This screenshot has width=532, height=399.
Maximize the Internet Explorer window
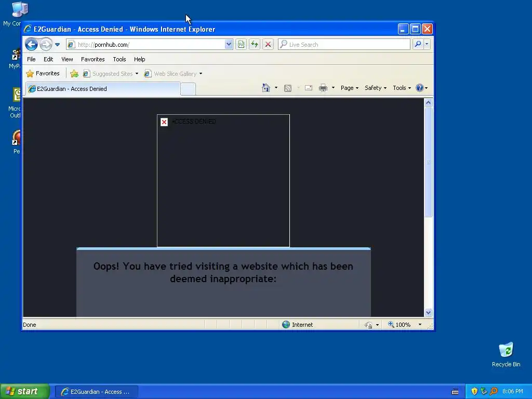pos(415,29)
